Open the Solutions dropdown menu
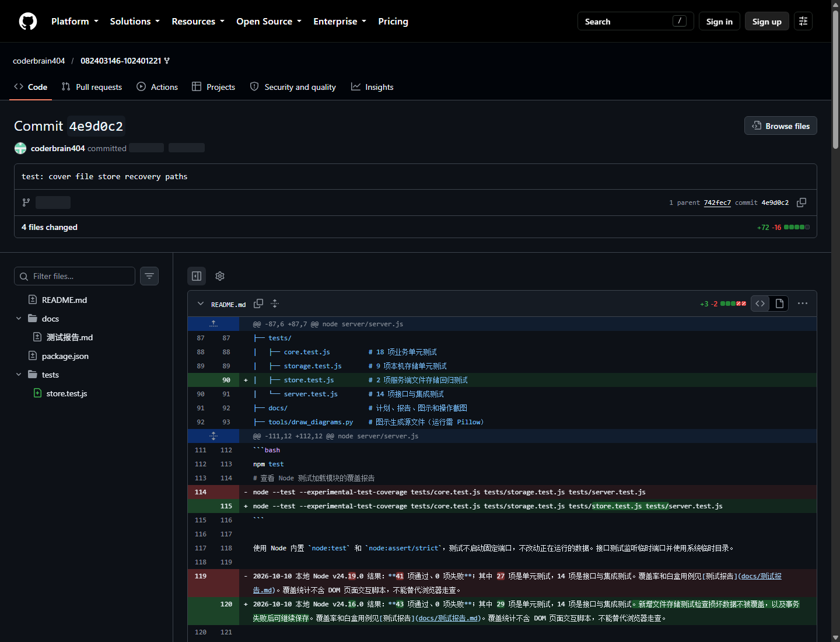 (135, 22)
